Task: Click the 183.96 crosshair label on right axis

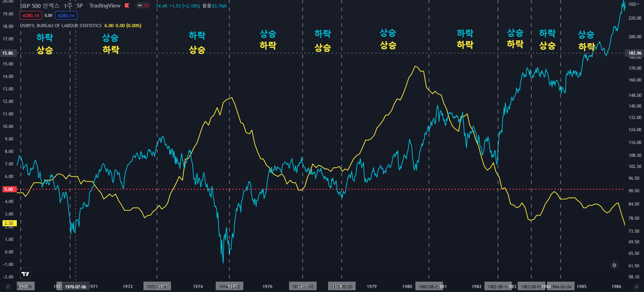Action: pos(635,53)
